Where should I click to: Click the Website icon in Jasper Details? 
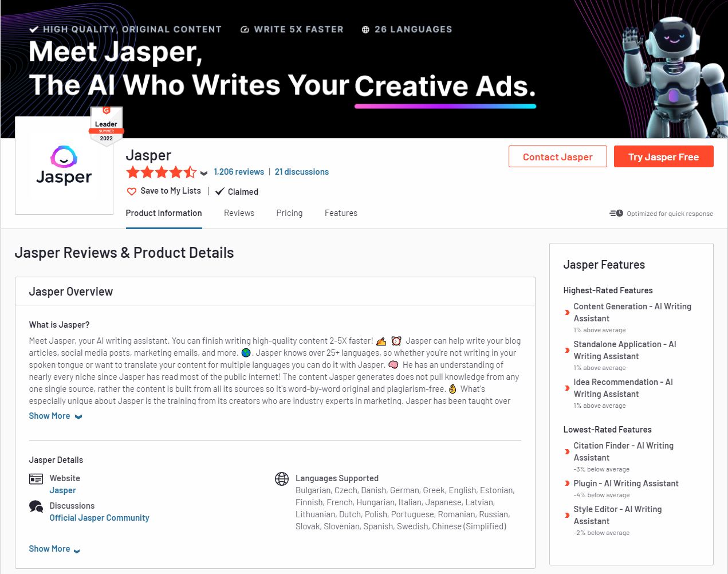tap(36, 479)
